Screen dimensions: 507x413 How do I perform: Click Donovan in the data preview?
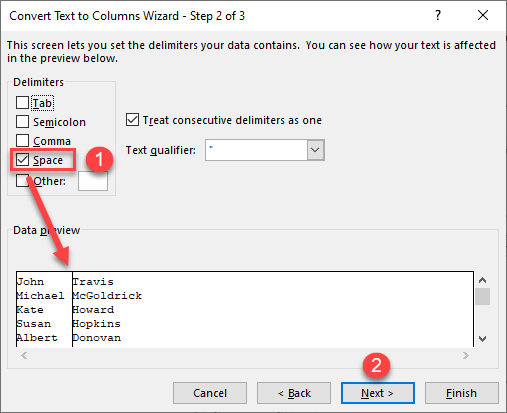pos(97,338)
